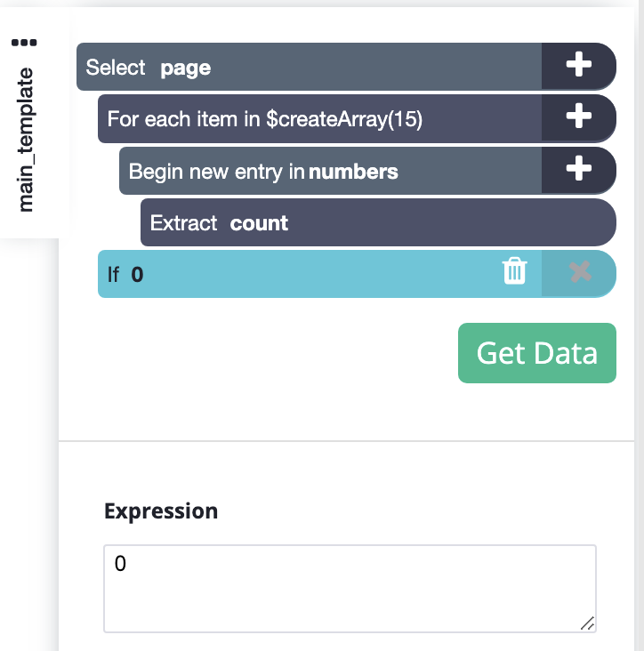Click plus icon on Begin new entry command
Viewport: 644px width, 651px height.
[x=579, y=170]
